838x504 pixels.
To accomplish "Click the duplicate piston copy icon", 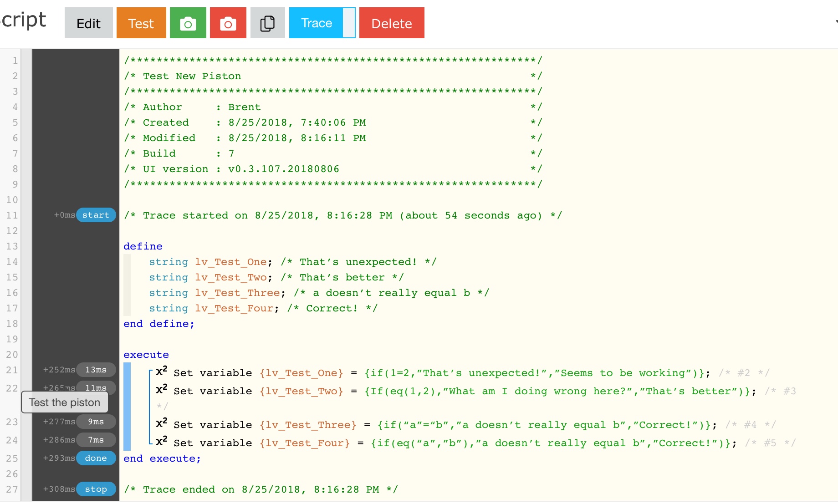I will coord(267,23).
